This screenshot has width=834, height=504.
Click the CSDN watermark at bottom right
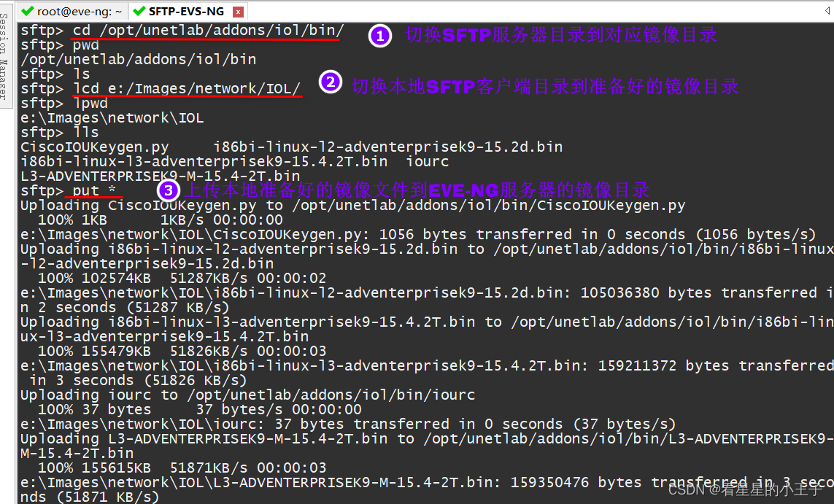point(746,489)
